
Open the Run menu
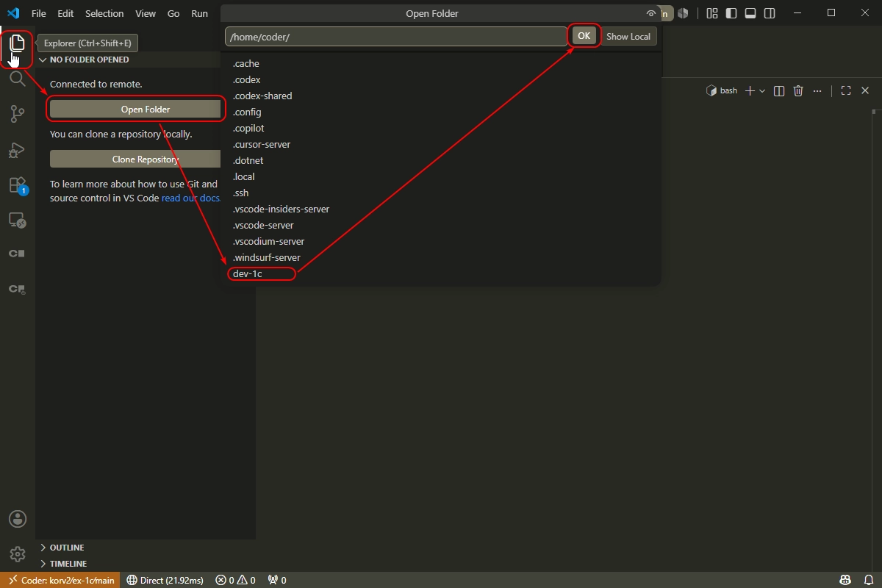click(x=199, y=13)
